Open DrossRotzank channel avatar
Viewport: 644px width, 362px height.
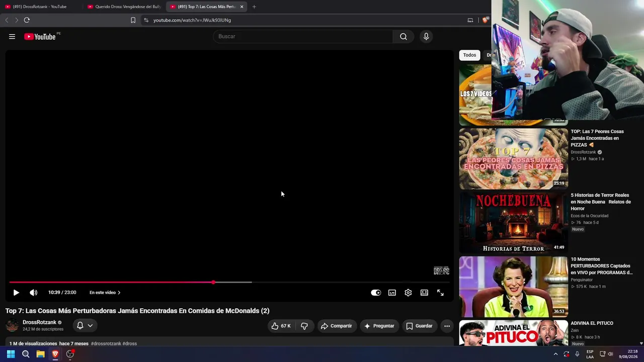pos(12,326)
